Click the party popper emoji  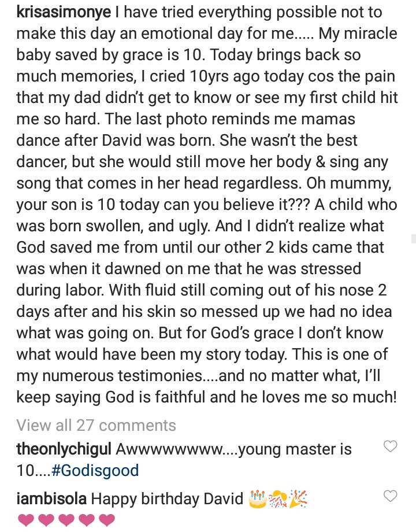(298, 498)
